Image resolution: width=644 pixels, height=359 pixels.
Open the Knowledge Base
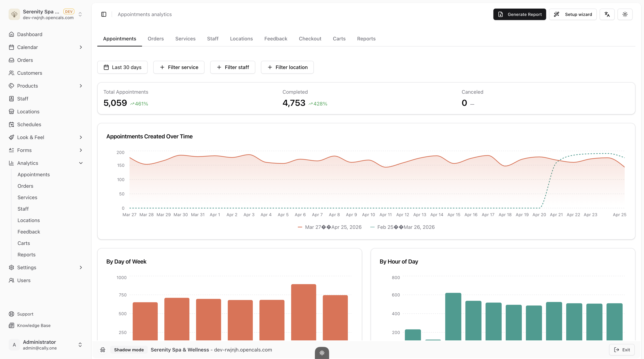pos(33,326)
